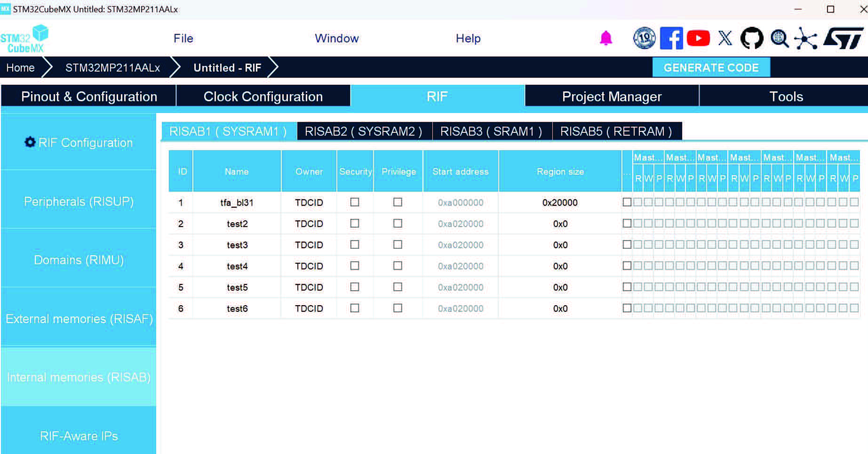Switch to Project Manager tab
Screen dimensions: 868x454
pos(612,97)
